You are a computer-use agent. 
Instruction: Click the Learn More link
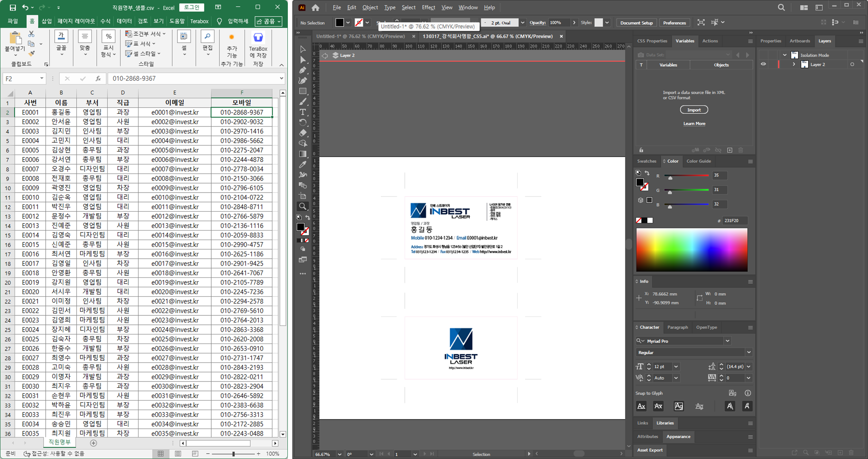pos(694,124)
